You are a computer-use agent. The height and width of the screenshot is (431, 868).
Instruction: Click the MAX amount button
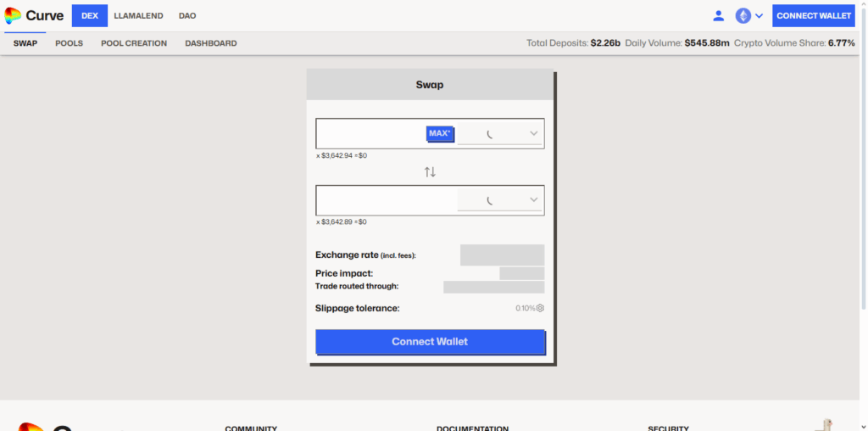click(440, 133)
